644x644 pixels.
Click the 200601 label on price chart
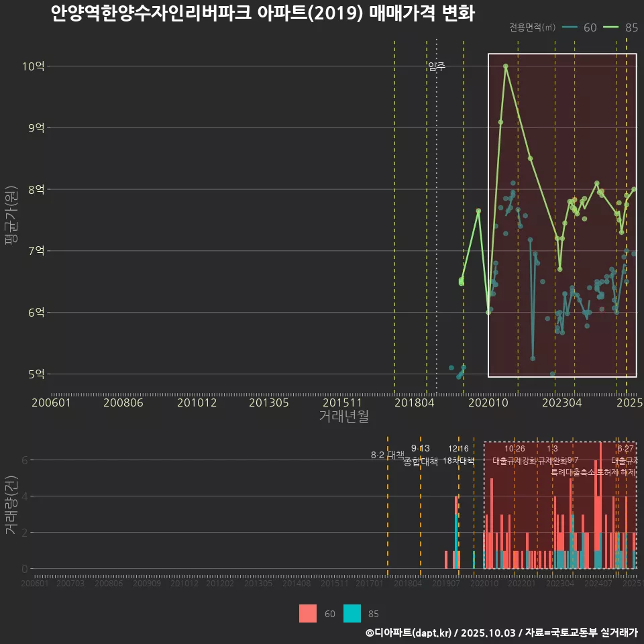[x=52, y=402]
